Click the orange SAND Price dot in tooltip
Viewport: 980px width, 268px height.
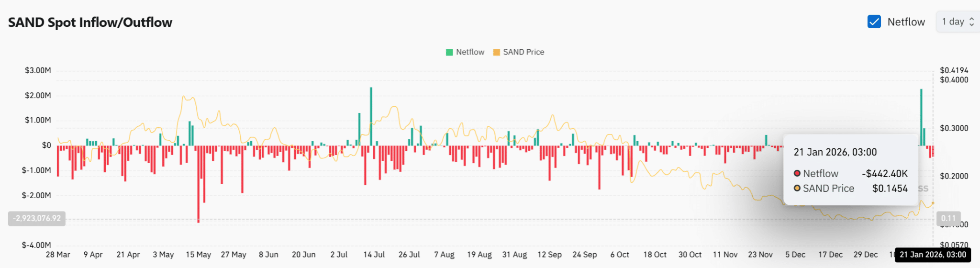797,188
